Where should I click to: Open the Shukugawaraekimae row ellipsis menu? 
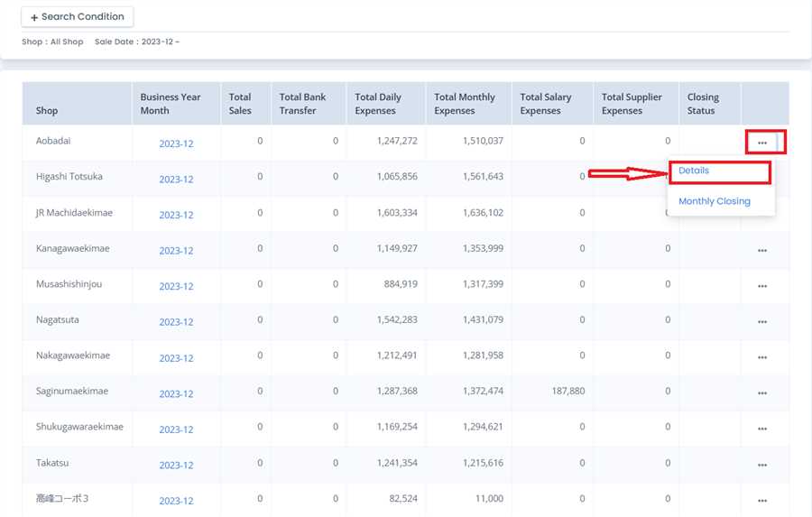(x=762, y=429)
